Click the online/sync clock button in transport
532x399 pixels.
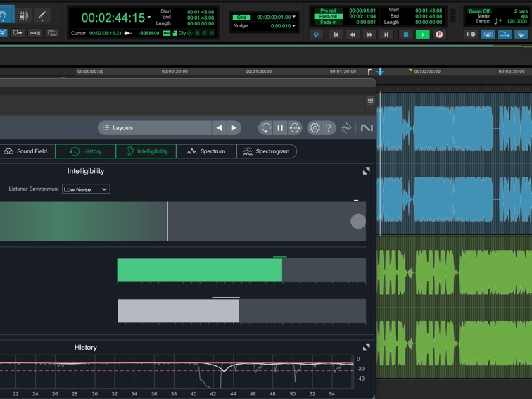316,34
